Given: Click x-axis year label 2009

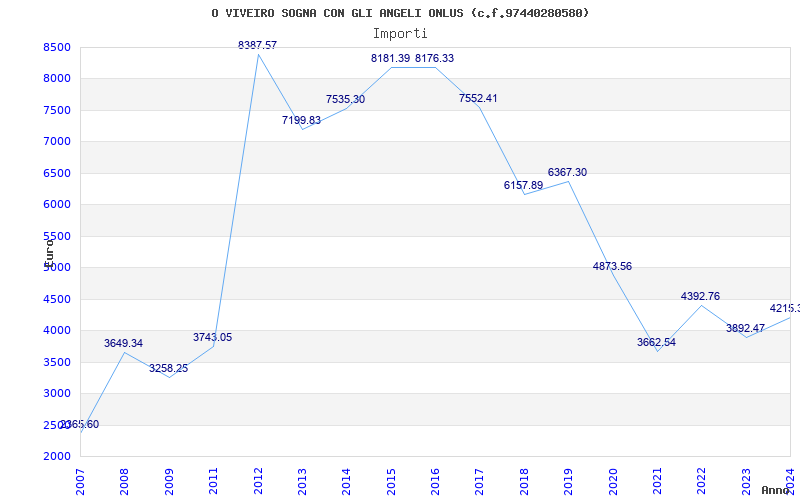Looking at the screenshot, I should coord(169,482).
